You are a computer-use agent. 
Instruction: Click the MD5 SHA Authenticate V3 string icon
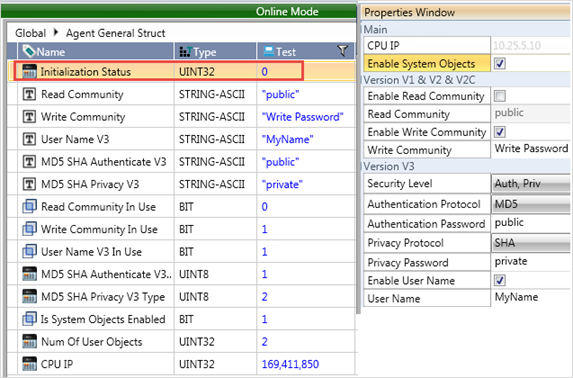pyautogui.click(x=29, y=162)
